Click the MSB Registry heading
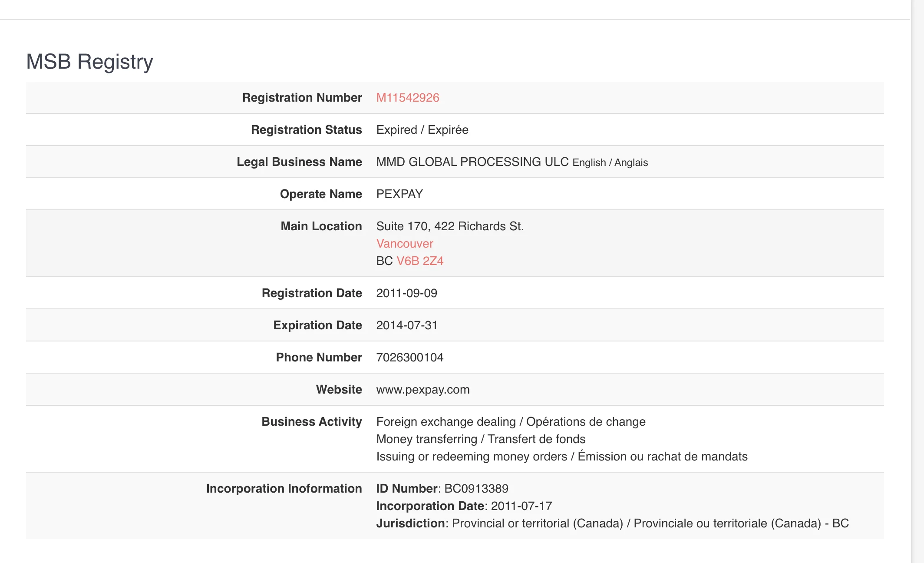The width and height of the screenshot is (924, 563). tap(90, 61)
